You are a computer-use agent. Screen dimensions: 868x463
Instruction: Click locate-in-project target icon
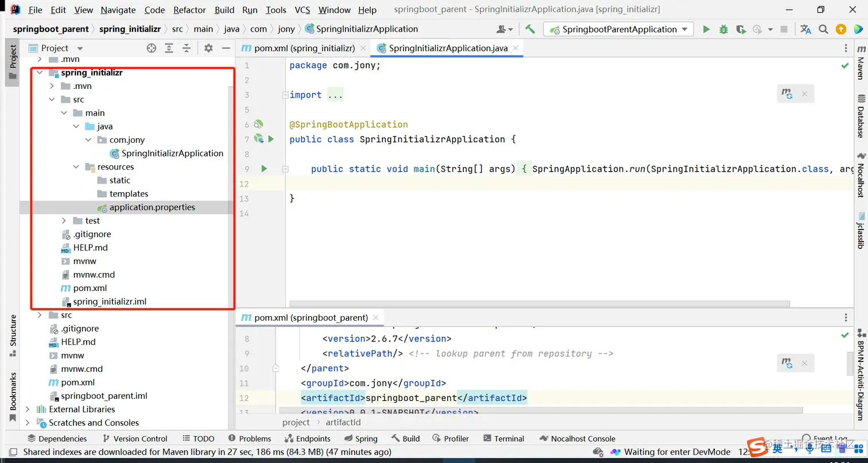pyautogui.click(x=152, y=48)
